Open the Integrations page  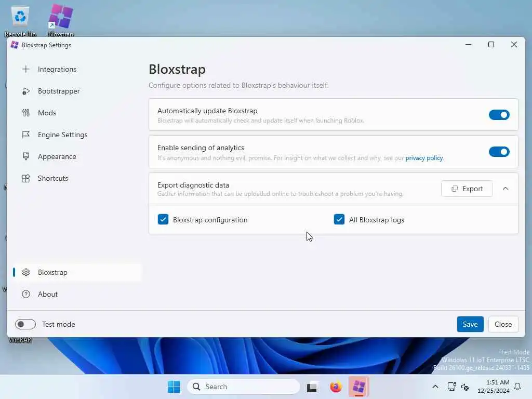[x=77, y=69]
